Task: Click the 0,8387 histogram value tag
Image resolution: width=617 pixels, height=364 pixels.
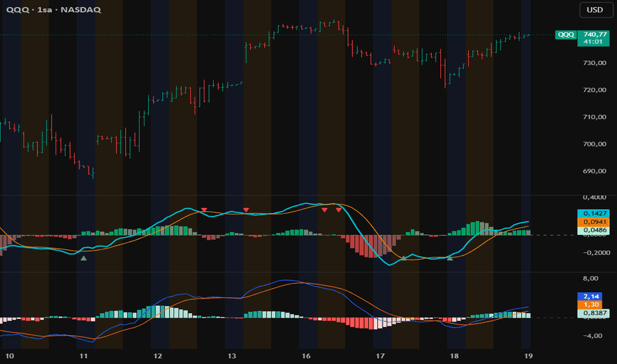Action: pyautogui.click(x=593, y=313)
